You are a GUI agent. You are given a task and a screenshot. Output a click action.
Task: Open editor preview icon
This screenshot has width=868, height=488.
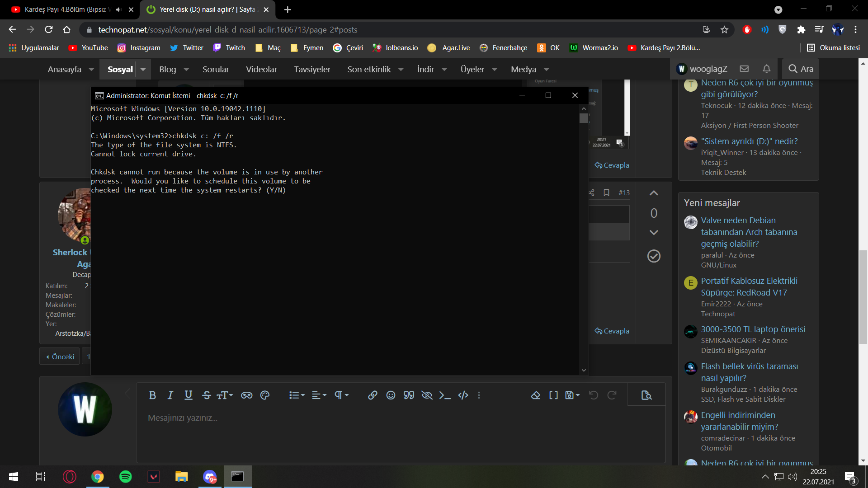[646, 395]
